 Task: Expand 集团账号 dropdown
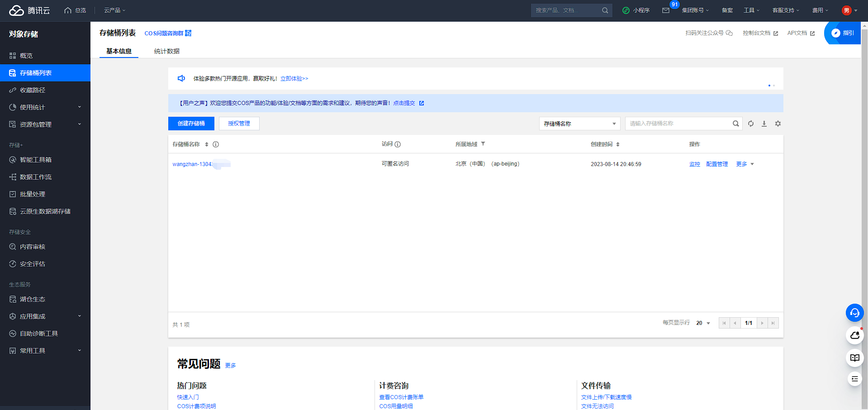[x=695, y=10]
